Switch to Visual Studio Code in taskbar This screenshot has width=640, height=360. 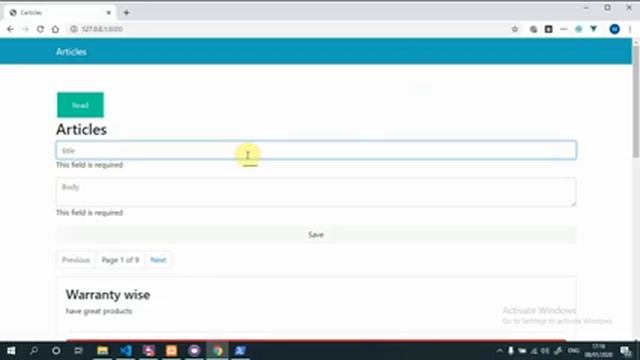click(x=126, y=351)
